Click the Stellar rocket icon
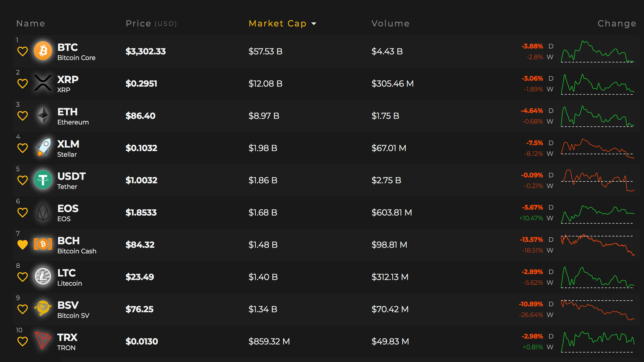This screenshot has height=362, width=644. pos(43,147)
